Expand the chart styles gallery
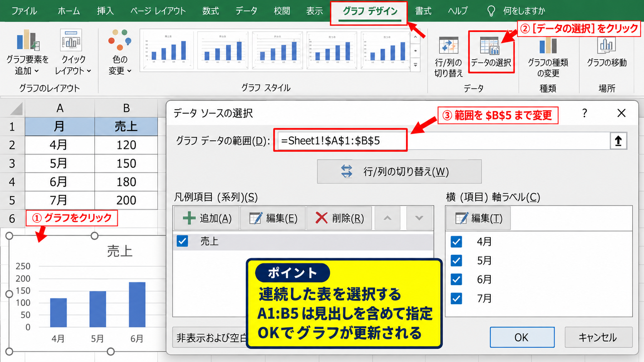Image resolution: width=644 pixels, height=362 pixels. (415, 65)
